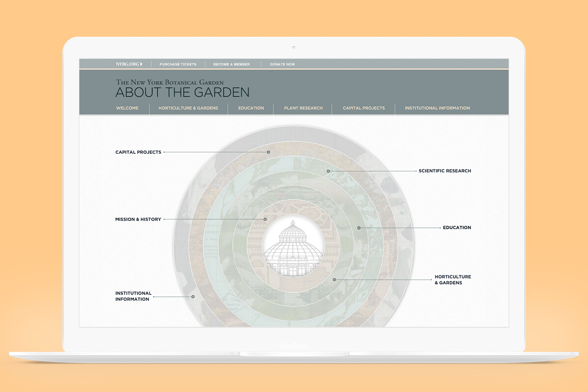The height and width of the screenshot is (392, 588).
Task: Open the Education navigation tab
Action: [251, 108]
